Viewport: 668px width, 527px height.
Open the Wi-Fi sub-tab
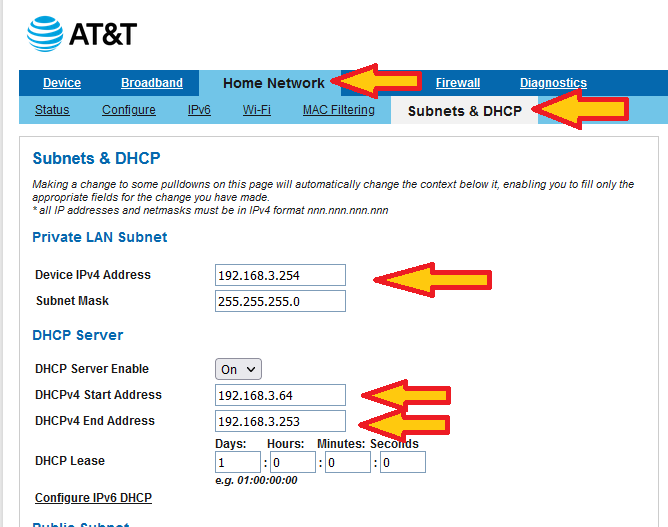click(256, 110)
